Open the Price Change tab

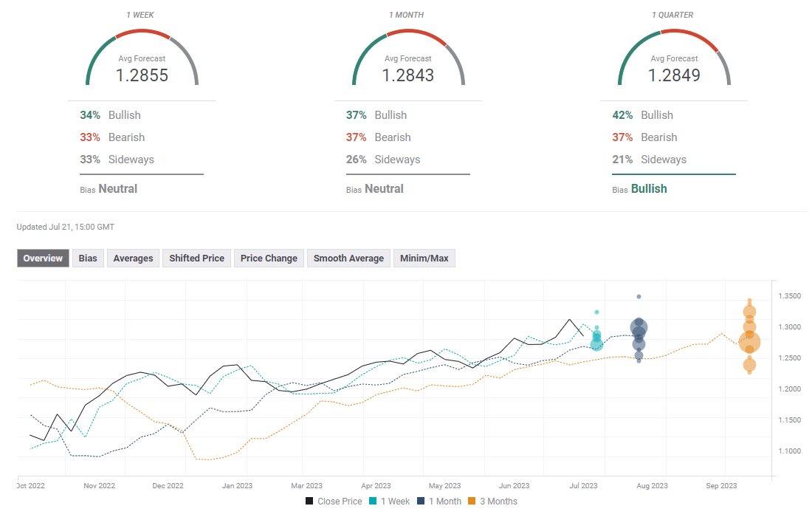coord(269,258)
